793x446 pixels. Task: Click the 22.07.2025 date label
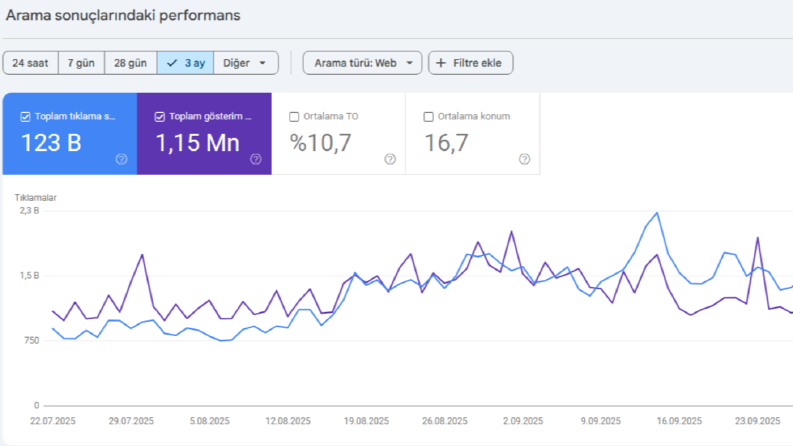53,421
